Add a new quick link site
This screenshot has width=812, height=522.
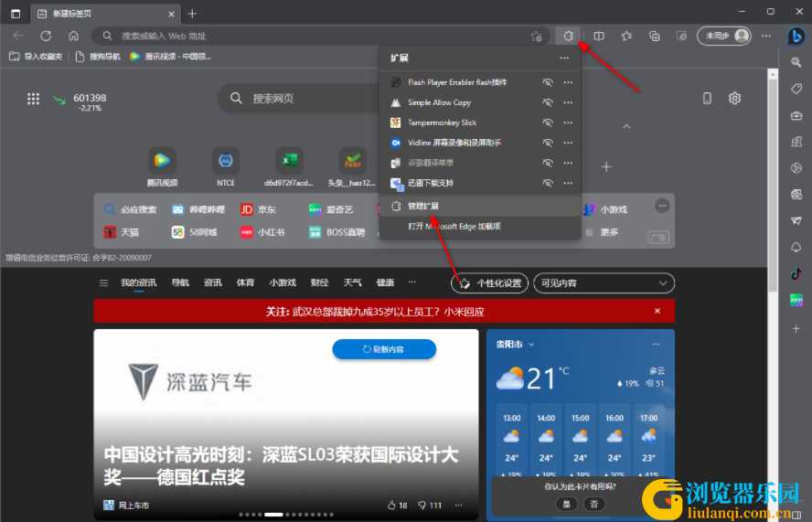(x=606, y=166)
